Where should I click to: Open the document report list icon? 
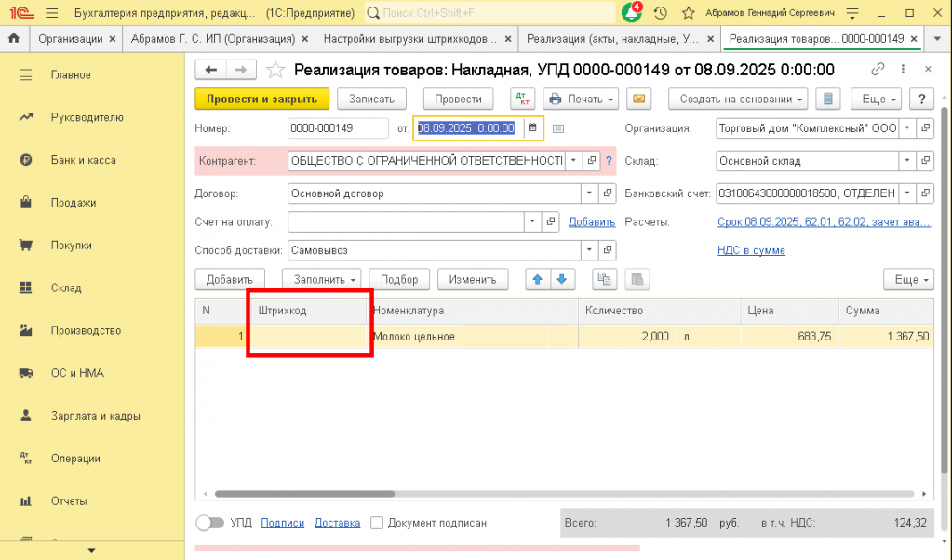tap(827, 99)
